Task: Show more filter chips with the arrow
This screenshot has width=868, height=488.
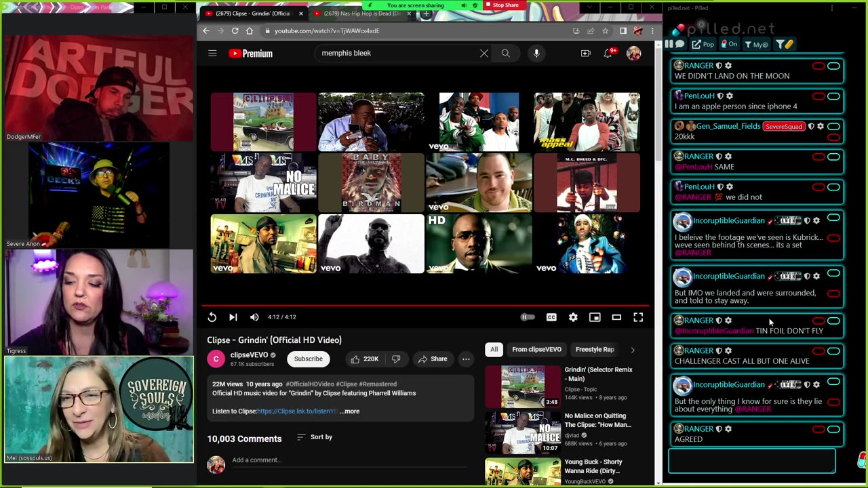Action: [x=633, y=350]
